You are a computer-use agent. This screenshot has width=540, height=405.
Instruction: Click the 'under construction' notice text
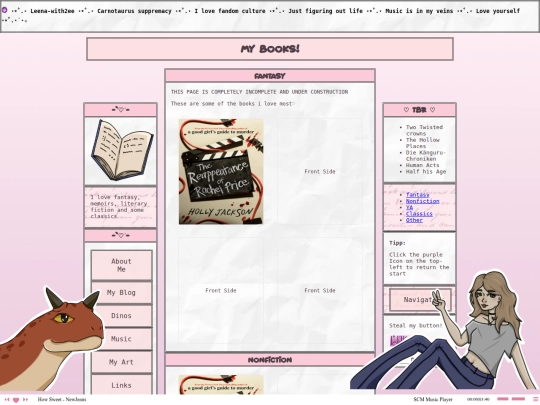[x=259, y=92]
